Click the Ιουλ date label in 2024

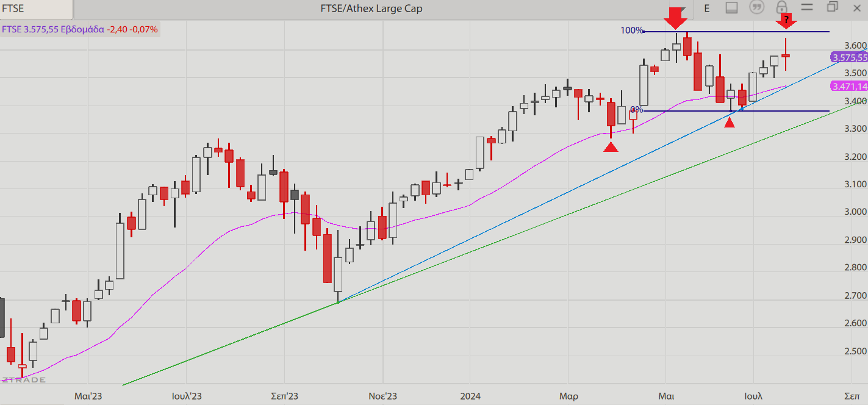(x=753, y=396)
